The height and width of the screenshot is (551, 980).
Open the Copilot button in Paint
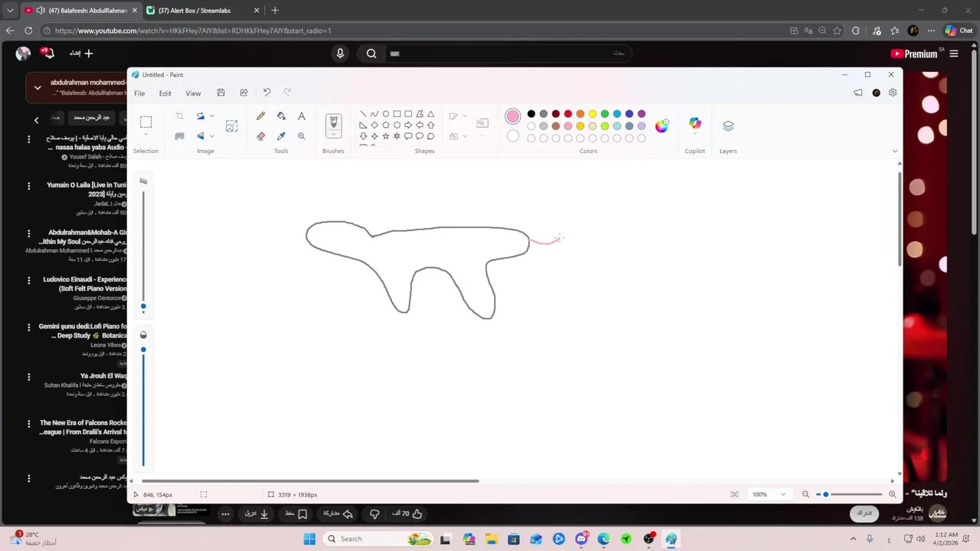[694, 124]
